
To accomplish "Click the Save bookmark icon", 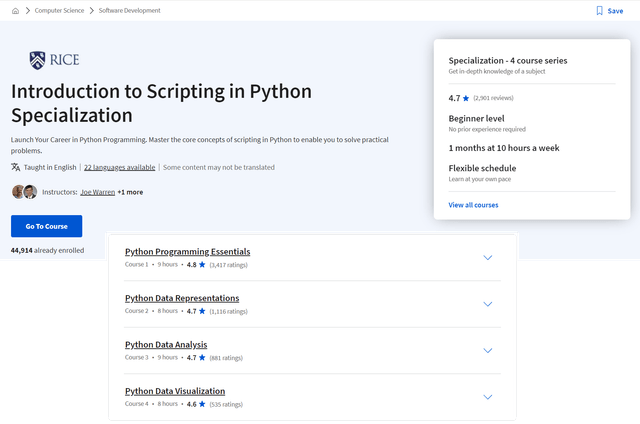I will (600, 11).
